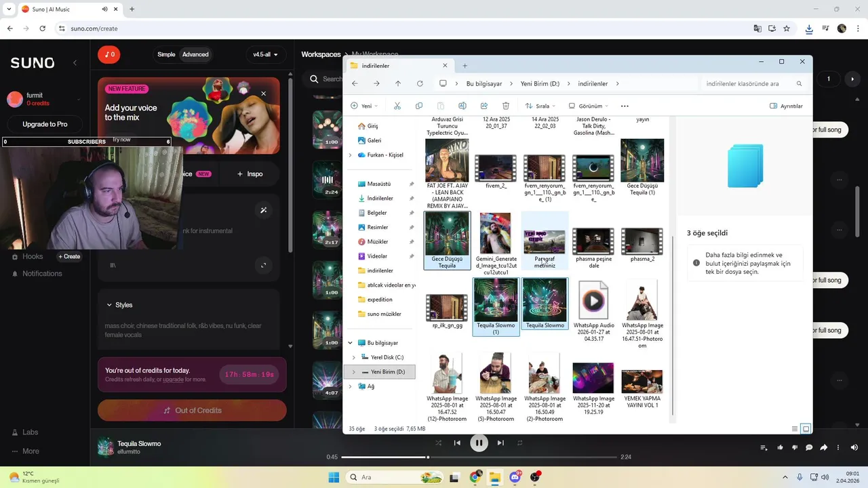Open comments for the playing song
Viewport: 868px width, 488px height.
tap(809, 447)
